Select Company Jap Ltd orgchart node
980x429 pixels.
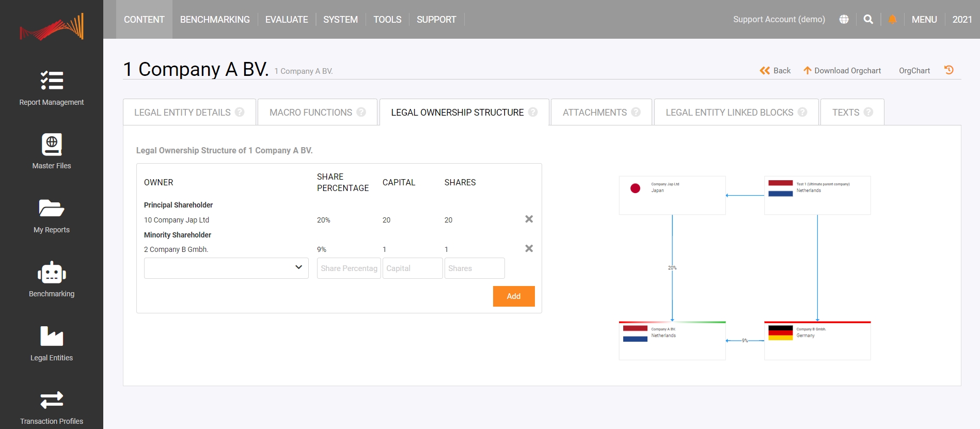click(672, 195)
